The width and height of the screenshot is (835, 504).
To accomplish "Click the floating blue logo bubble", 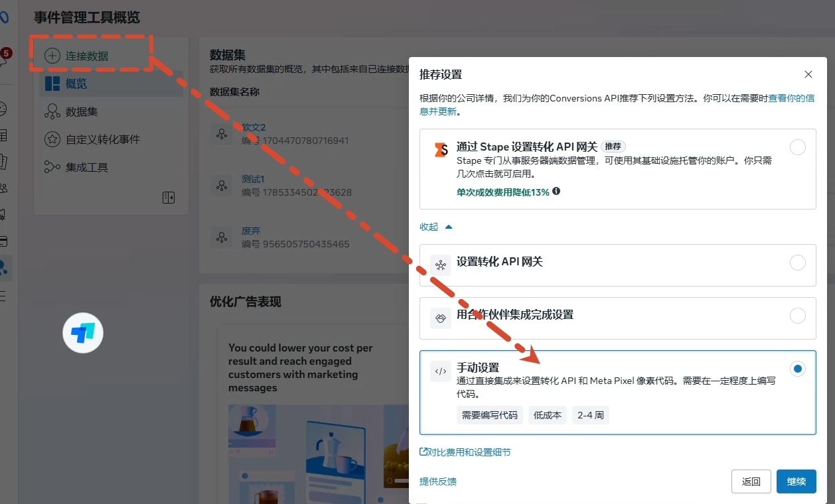I will 83,333.
